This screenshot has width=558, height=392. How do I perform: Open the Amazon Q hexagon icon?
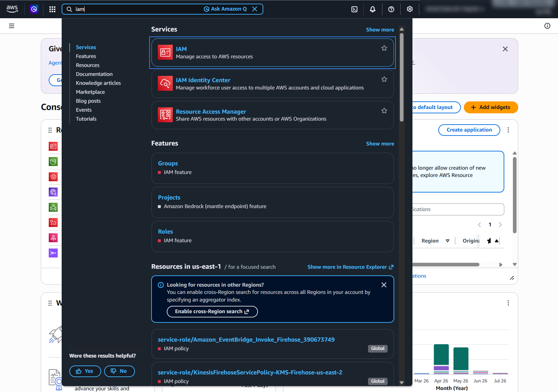click(34, 9)
